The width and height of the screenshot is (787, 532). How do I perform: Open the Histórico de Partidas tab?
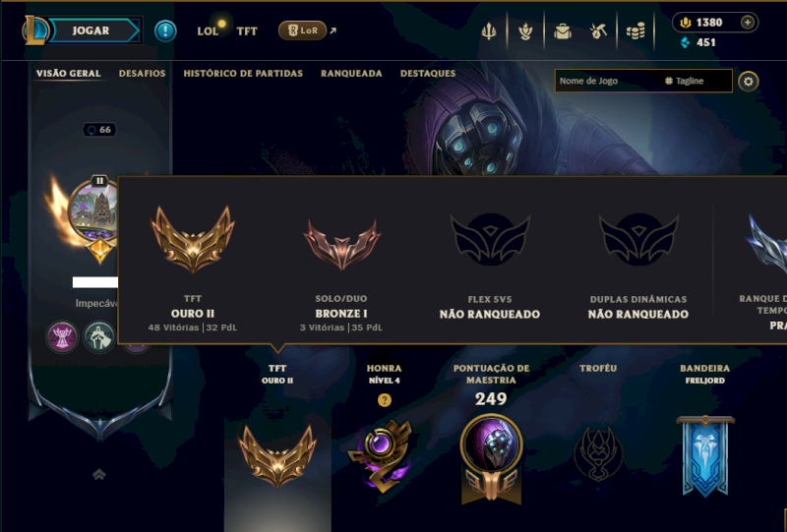coord(243,74)
